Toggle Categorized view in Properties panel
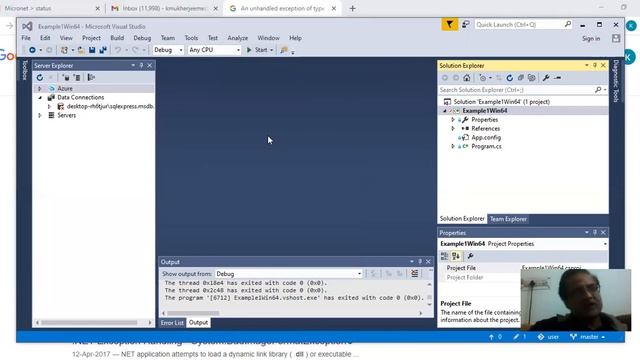The width and height of the screenshot is (640, 360). tap(444, 256)
